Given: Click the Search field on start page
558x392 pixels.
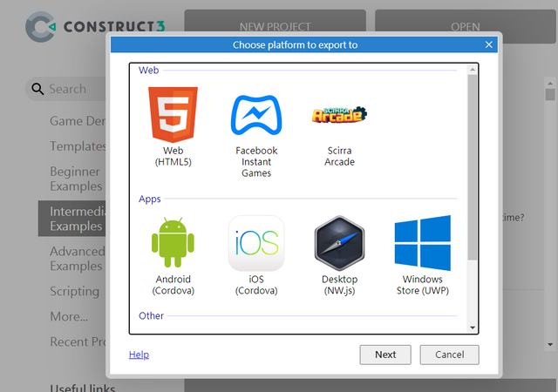Looking at the screenshot, I should (66, 89).
